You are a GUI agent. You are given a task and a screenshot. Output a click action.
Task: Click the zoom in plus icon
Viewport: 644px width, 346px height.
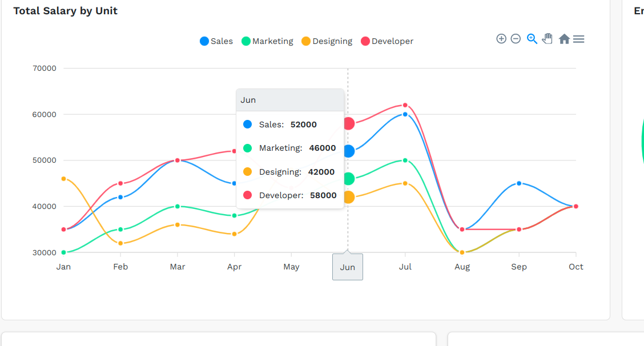501,39
